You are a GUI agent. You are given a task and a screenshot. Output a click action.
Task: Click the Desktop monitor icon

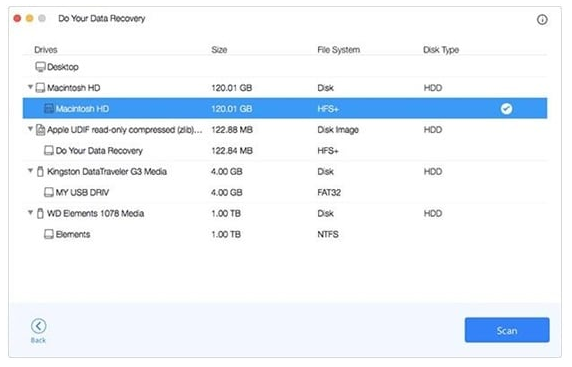pyautogui.click(x=40, y=67)
